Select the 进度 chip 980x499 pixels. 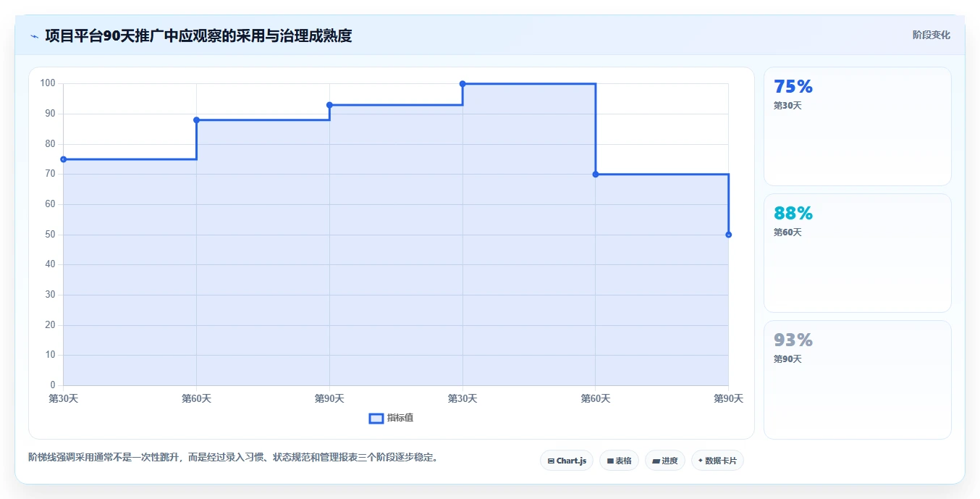tap(665, 461)
